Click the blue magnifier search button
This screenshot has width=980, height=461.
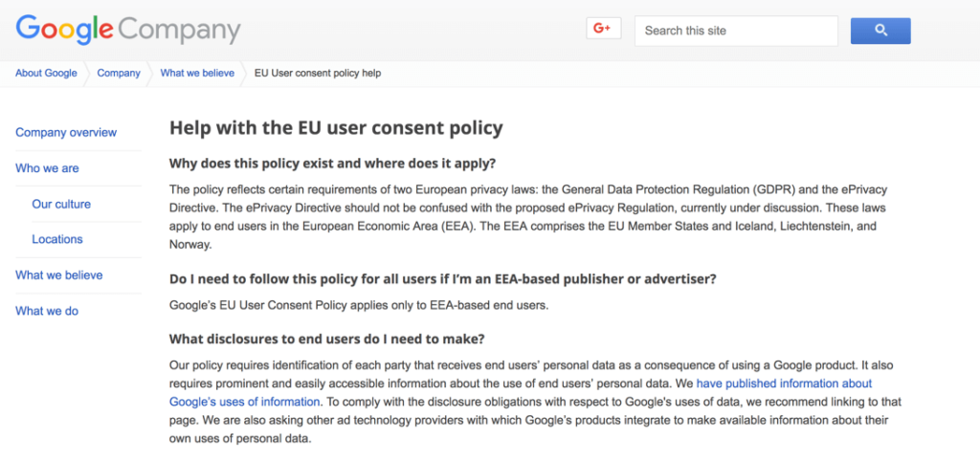coord(880,31)
